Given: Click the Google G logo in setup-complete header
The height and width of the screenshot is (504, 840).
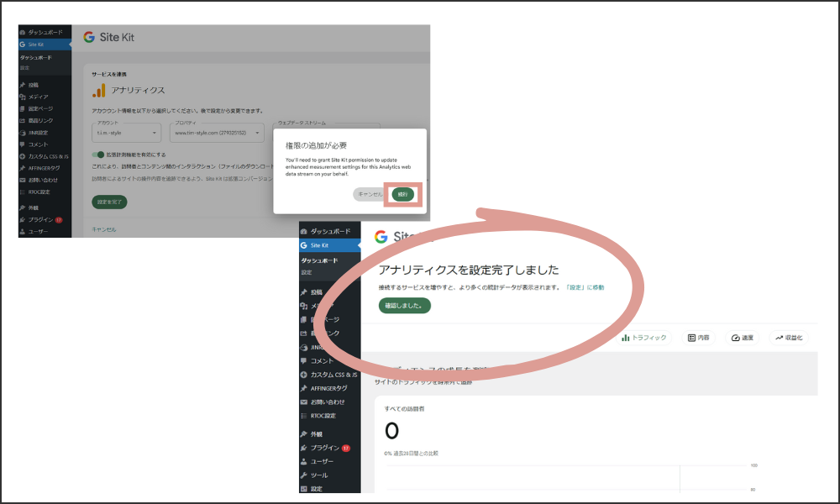Looking at the screenshot, I should pos(381,237).
